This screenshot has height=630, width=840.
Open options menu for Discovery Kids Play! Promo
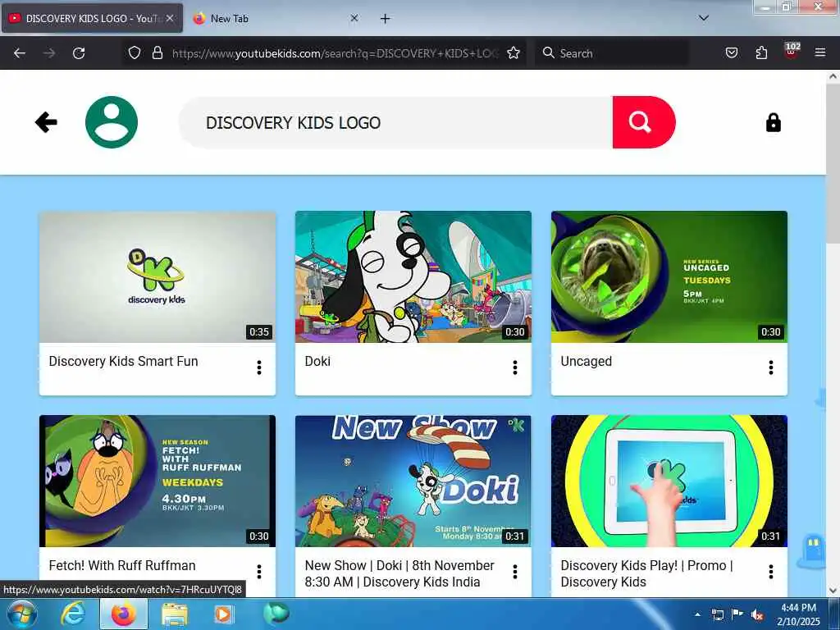pyautogui.click(x=771, y=572)
